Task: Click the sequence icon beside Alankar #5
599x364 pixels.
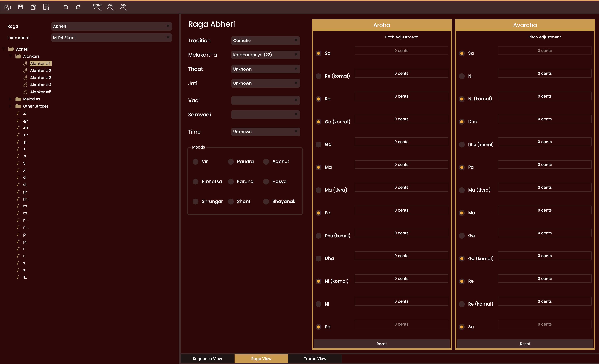Action: click(25, 92)
